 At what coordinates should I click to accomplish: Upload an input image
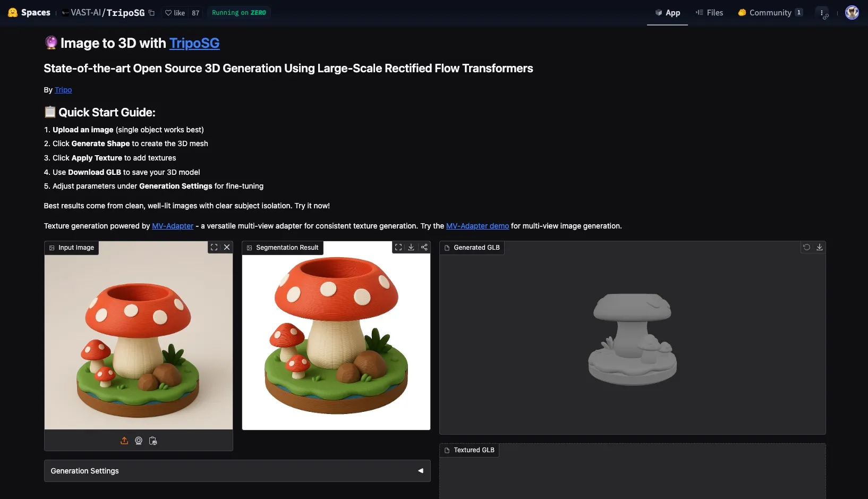coord(124,441)
